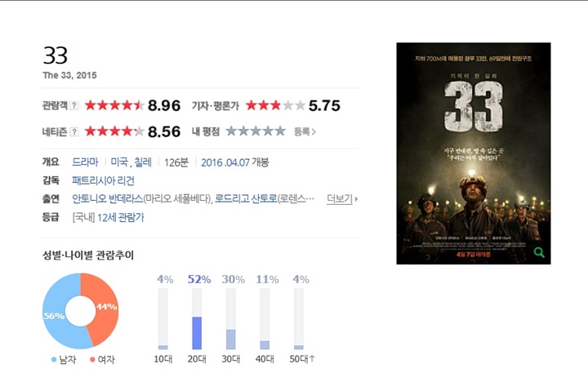Screen dimensions: 588x386
Task: Select the first star in 내 평점
Action: pyautogui.click(x=231, y=131)
